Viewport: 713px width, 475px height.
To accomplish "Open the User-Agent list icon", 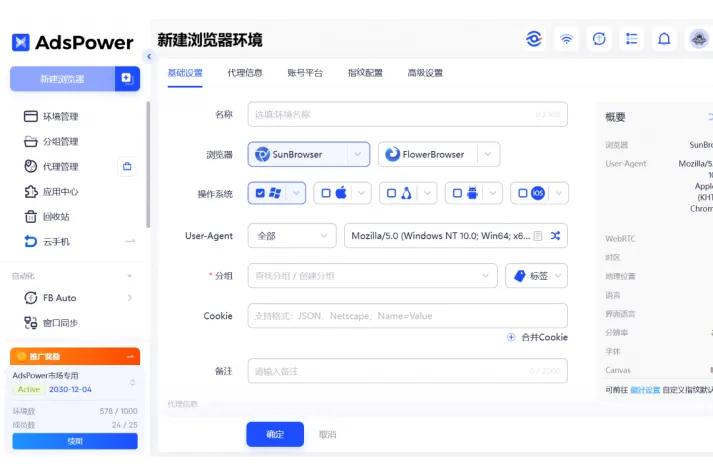I will [x=538, y=235].
